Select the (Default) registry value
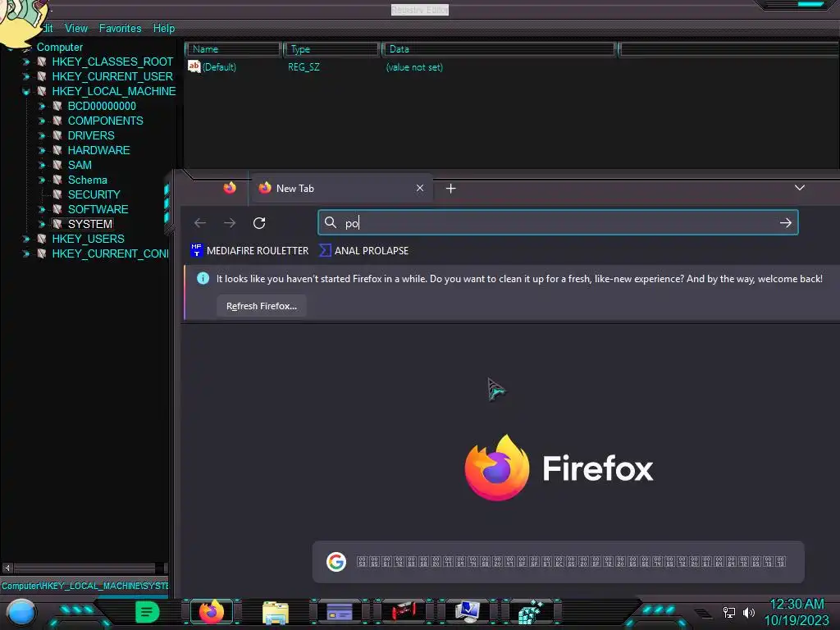The height and width of the screenshot is (630, 840). pos(219,67)
